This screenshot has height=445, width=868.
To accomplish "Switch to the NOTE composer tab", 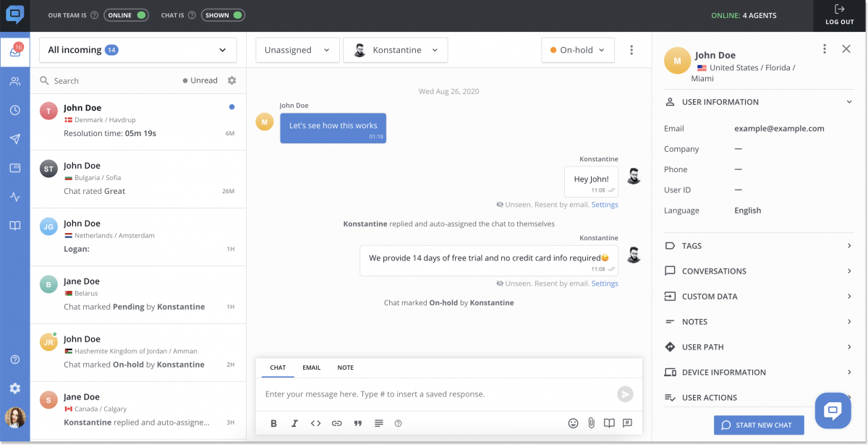I will point(345,368).
